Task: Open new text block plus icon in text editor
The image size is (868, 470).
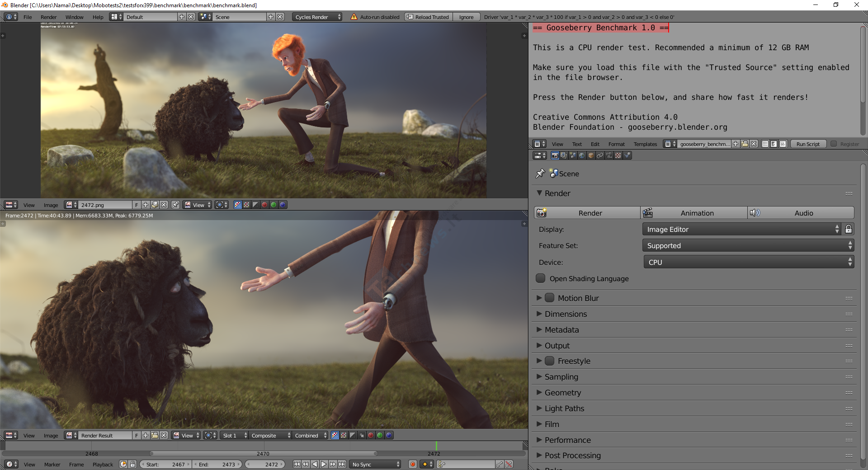Action: tap(736, 144)
